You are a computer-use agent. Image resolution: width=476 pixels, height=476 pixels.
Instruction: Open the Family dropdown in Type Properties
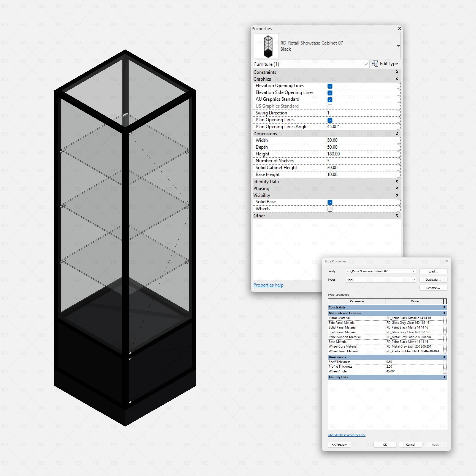coord(381,271)
